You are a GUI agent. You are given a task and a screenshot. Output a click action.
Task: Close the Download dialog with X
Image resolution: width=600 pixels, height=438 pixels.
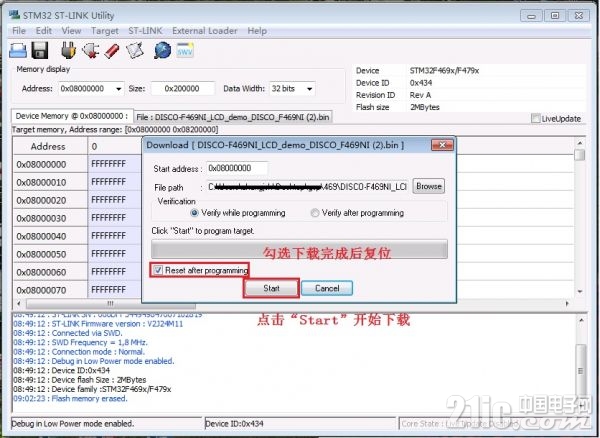[442, 145]
